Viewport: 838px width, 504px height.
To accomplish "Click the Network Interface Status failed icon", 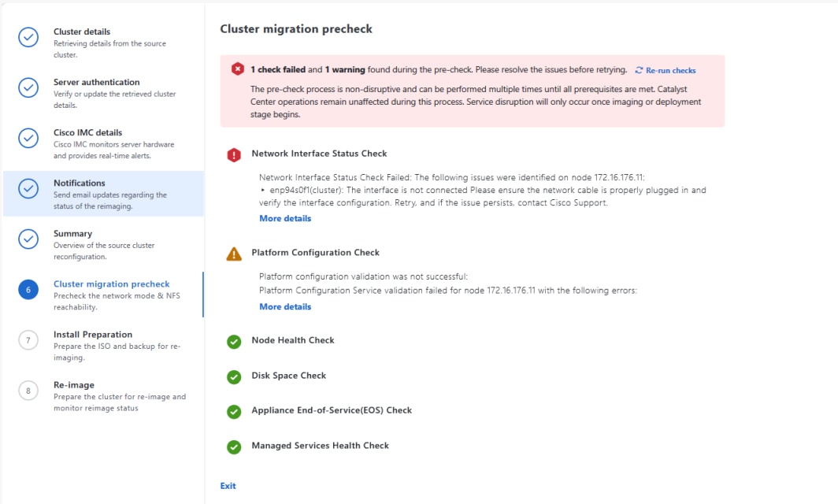I will pos(234,155).
